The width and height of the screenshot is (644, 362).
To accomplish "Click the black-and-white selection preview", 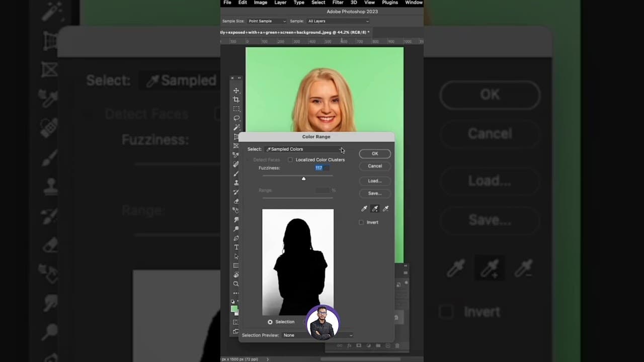I will click(298, 262).
